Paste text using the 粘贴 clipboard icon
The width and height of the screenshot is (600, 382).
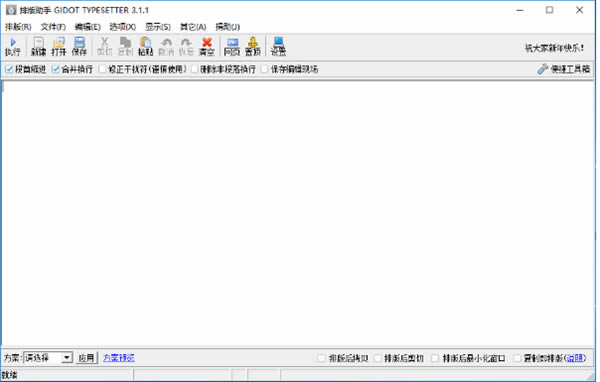pos(145,47)
